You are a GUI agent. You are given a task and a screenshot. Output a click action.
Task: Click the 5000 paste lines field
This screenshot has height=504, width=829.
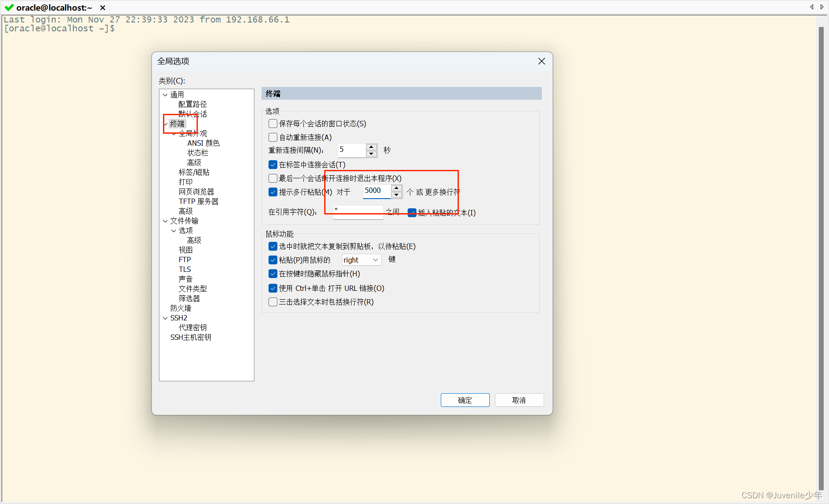pos(377,191)
